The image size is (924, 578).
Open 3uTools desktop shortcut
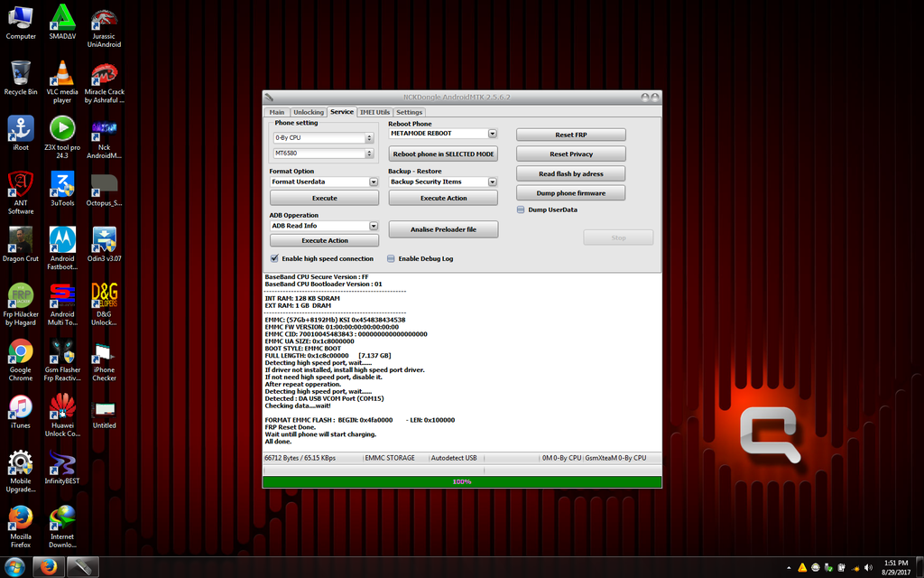coord(62,189)
